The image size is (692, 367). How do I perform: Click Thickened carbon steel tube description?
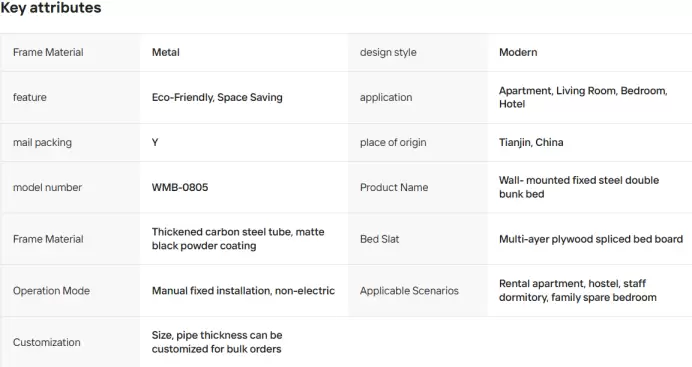click(x=238, y=239)
